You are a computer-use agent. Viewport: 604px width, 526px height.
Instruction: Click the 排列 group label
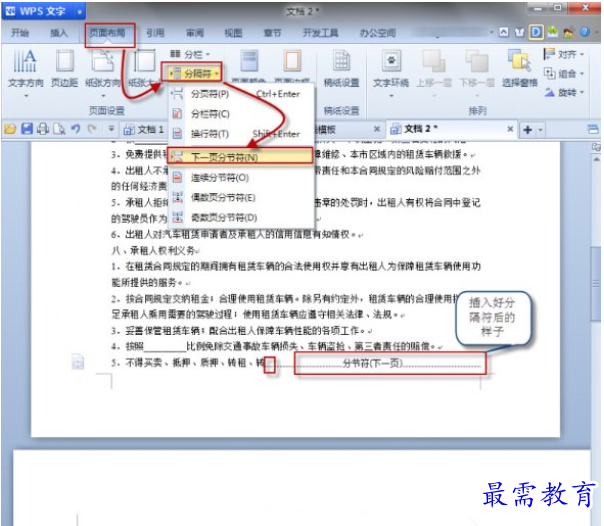coord(477,111)
